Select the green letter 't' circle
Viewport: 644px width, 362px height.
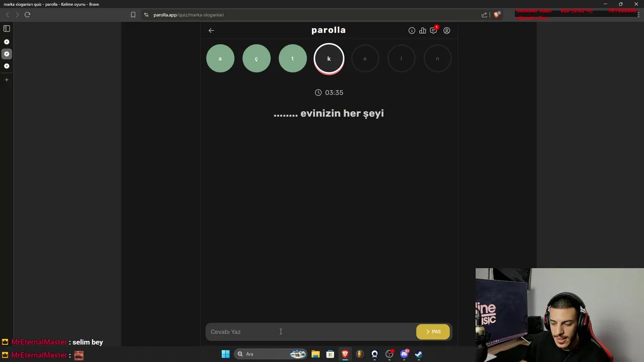[293, 58]
